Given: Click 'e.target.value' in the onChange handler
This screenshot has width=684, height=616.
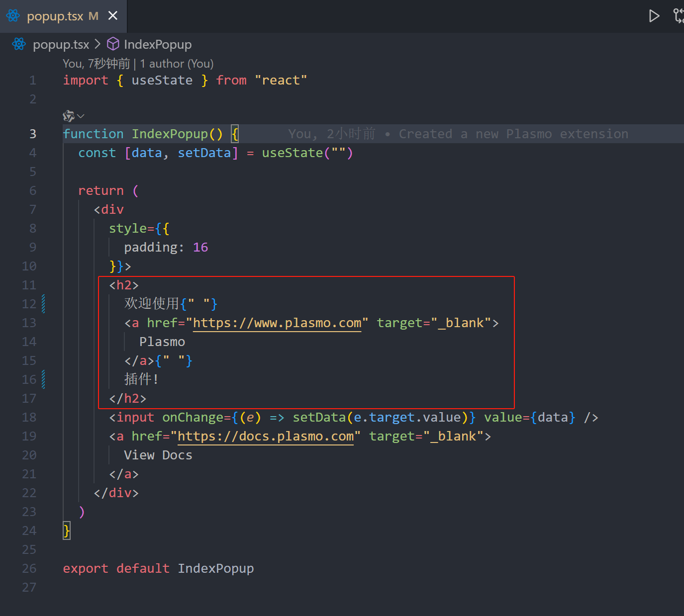Looking at the screenshot, I should tap(407, 417).
